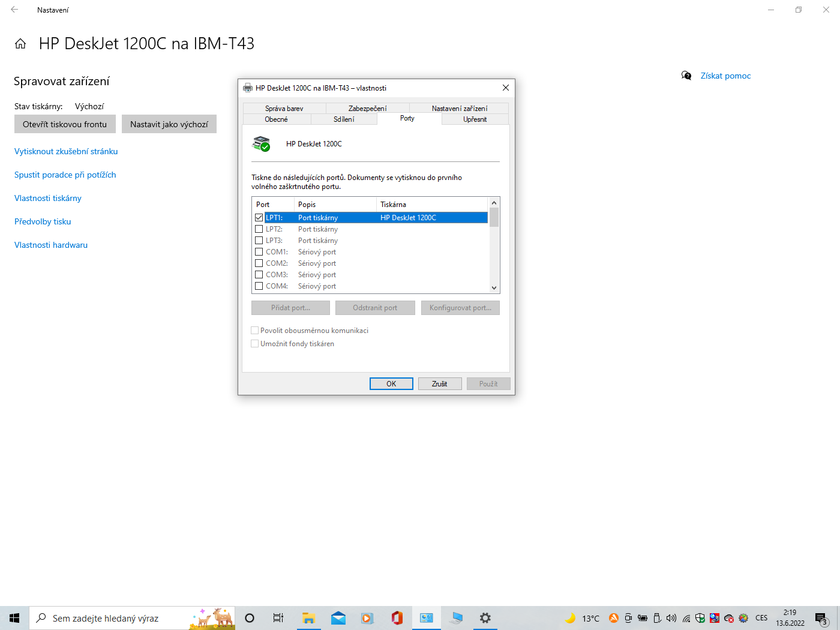Click the port list scrollbar thumb
Image resolution: width=840 pixels, height=630 pixels.
point(494,217)
